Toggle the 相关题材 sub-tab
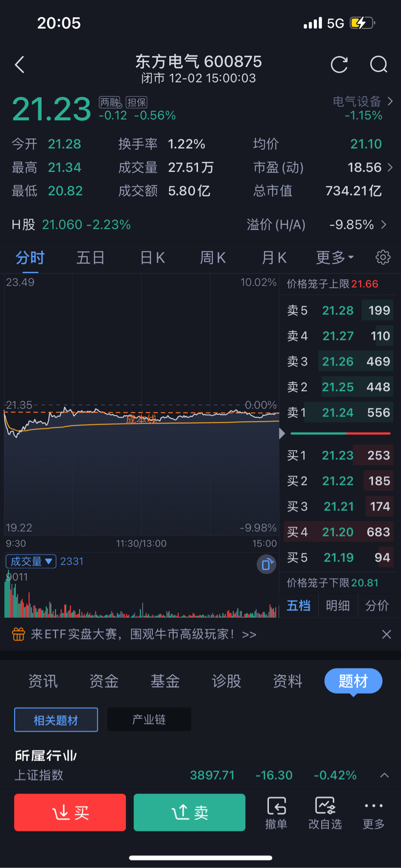Screen dimensions: 401x868 point(56,720)
